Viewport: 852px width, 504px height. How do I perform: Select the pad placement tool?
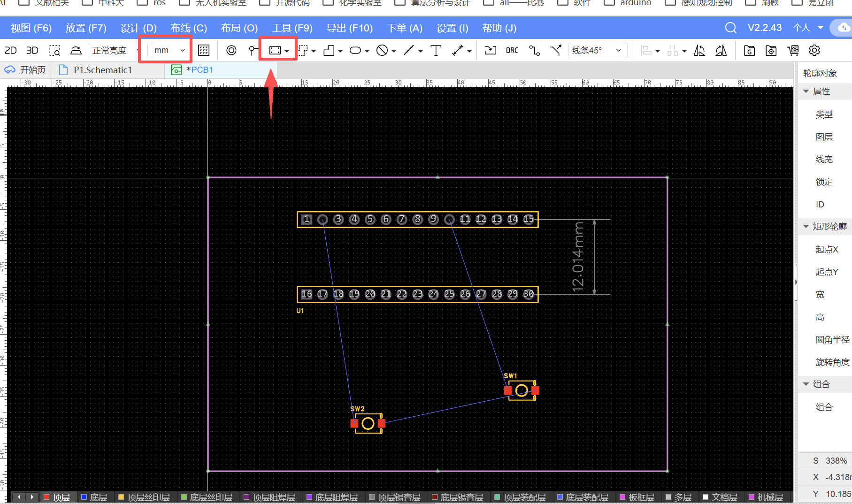click(253, 50)
